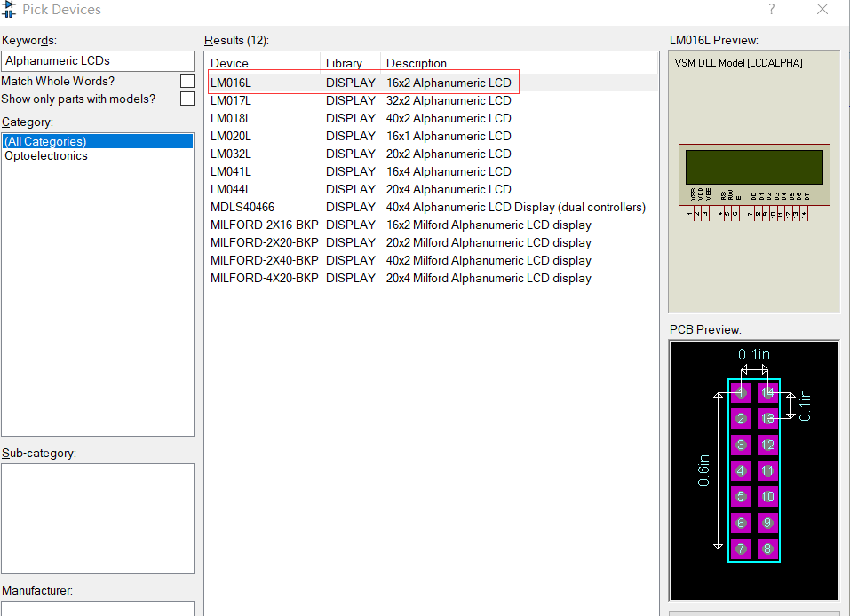Viewport: 850px width, 616px height.
Task: Click the 0.6in dimension label
Action: [x=703, y=470]
